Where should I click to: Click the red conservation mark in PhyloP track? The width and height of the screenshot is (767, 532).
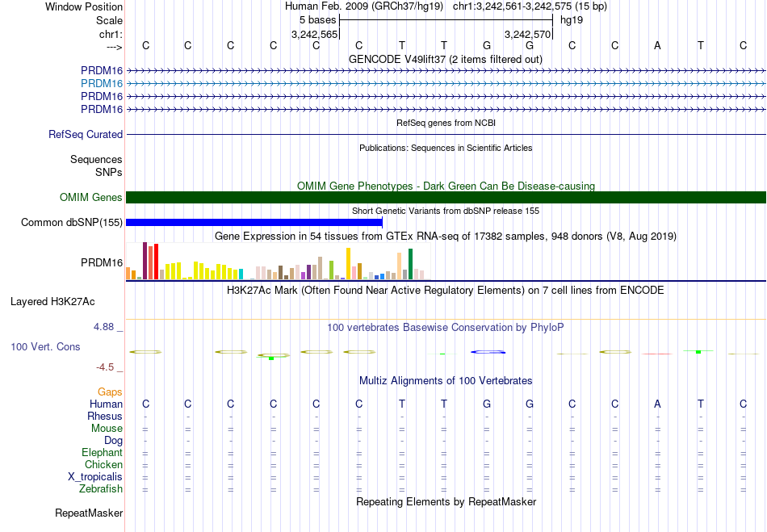657,354
